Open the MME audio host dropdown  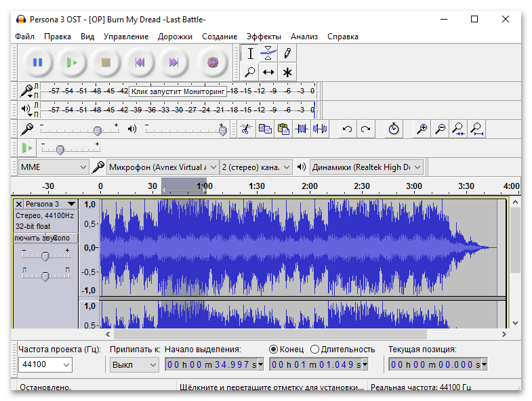click(x=54, y=167)
